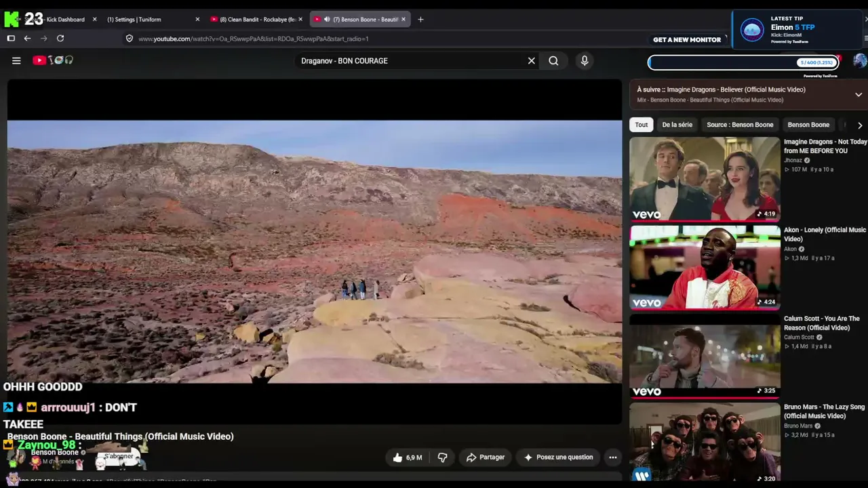Close the Settings | Tuniform tab

pos(197,19)
